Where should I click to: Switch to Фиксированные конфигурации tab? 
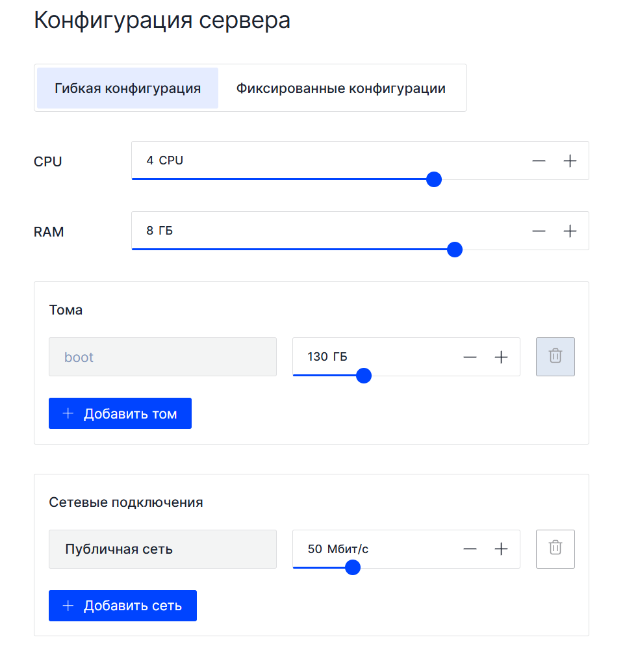tap(341, 88)
